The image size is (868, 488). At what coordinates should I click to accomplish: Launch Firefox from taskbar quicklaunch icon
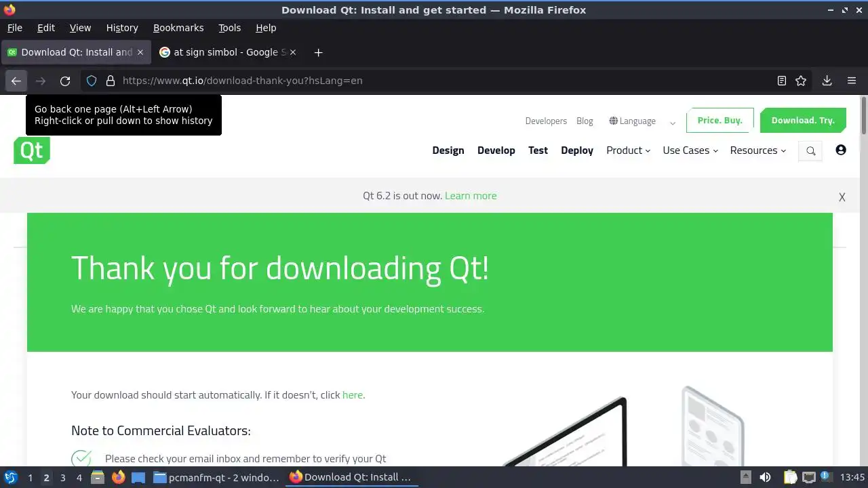[x=118, y=477]
